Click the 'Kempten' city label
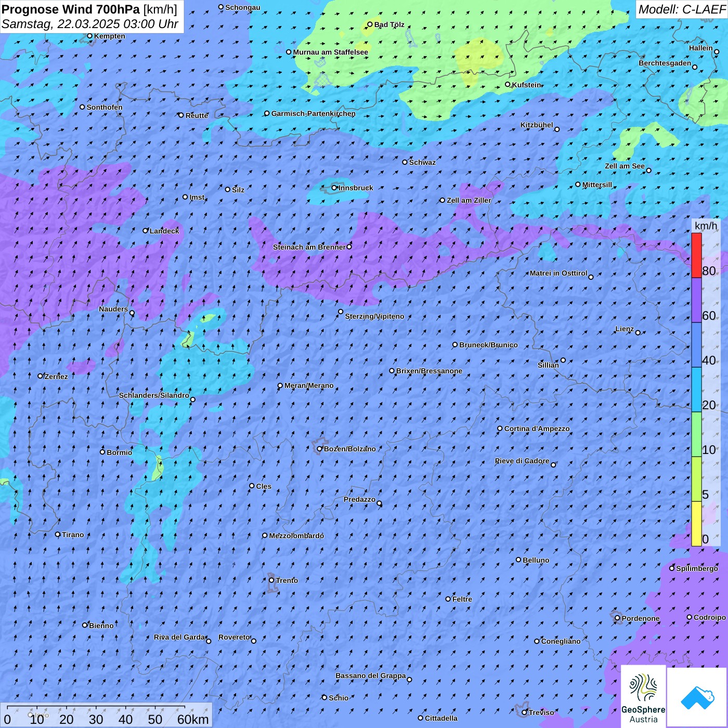The image size is (728, 728). coord(110,36)
